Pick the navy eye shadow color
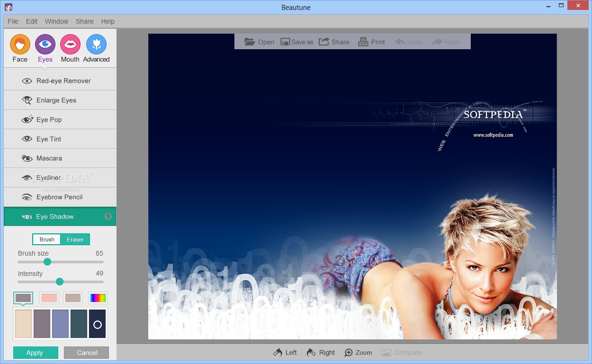The image size is (592, 364). click(97, 324)
